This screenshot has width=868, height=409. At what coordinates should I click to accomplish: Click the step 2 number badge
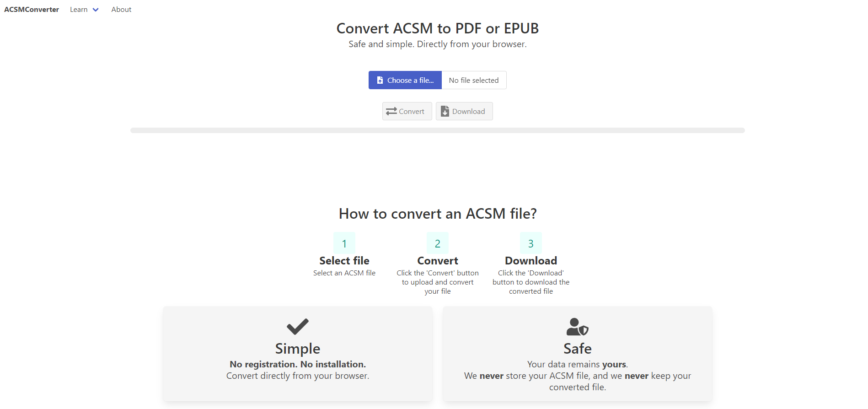438,243
